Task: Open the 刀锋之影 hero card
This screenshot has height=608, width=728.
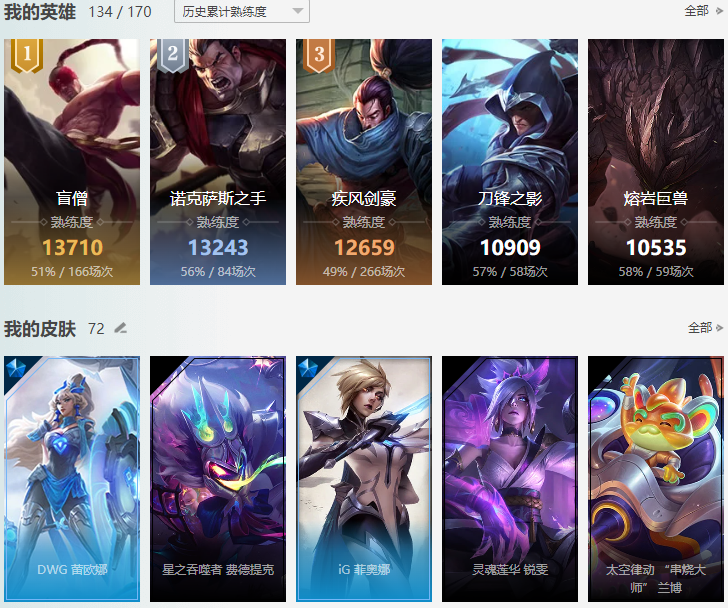Action: [510, 162]
